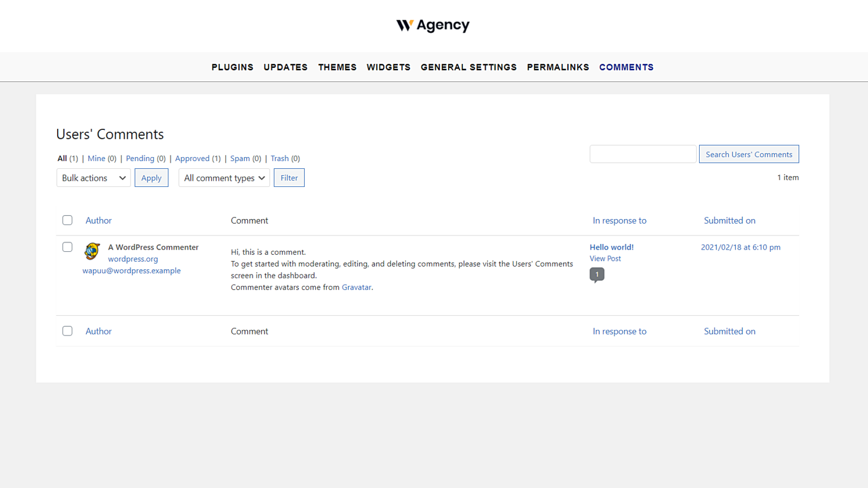Tick the select-all checkbox in the bottom footer row

click(x=67, y=331)
